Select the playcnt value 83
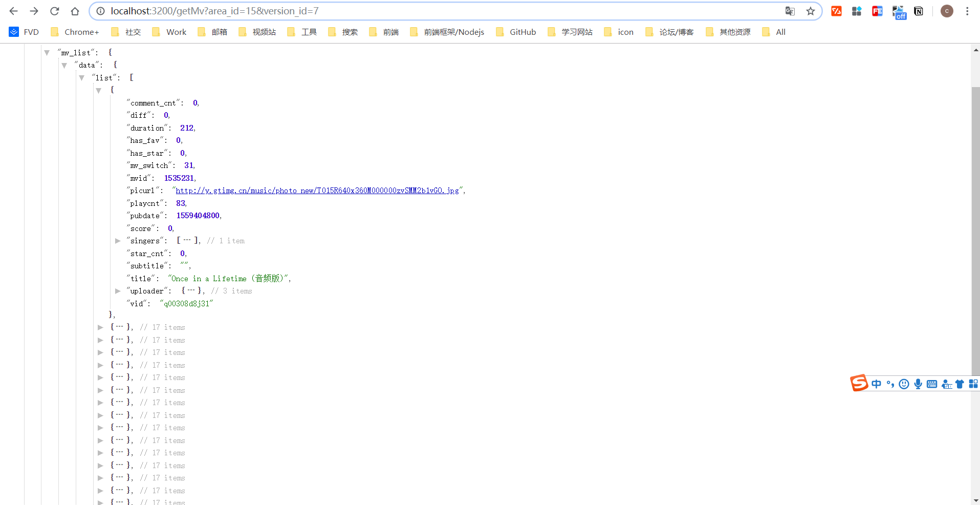This screenshot has width=980, height=505. click(181, 203)
